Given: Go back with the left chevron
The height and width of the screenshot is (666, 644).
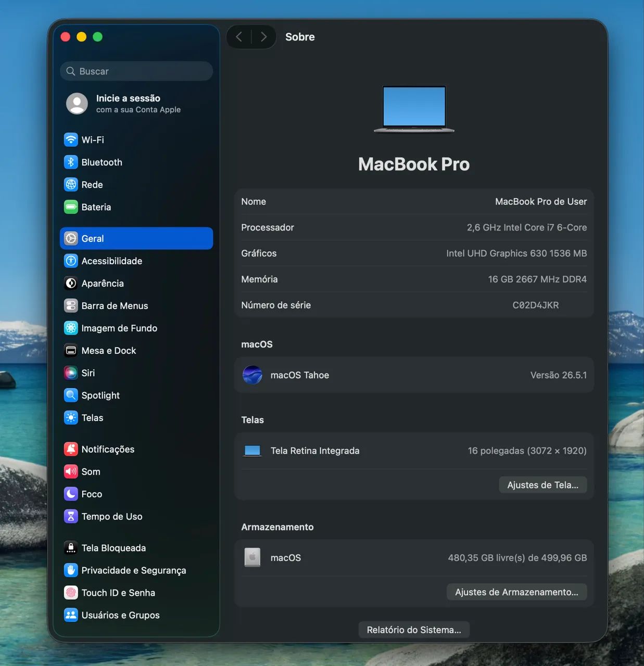Looking at the screenshot, I should (239, 36).
